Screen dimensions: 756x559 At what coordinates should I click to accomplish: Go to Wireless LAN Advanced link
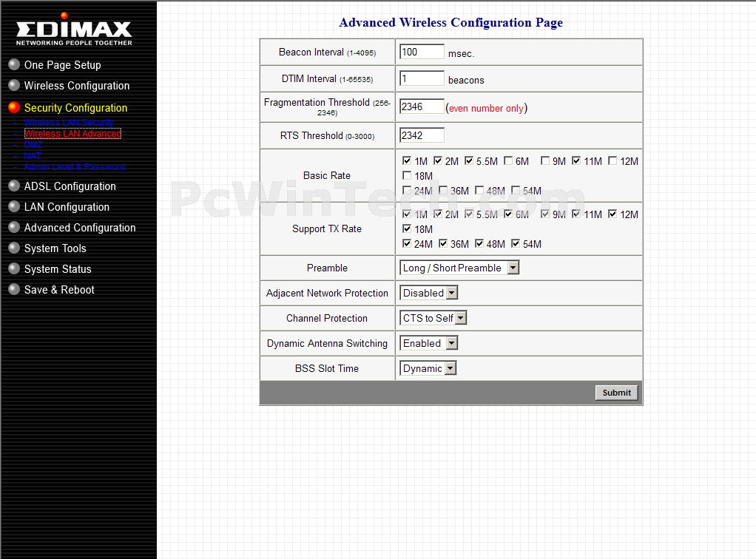click(x=72, y=134)
